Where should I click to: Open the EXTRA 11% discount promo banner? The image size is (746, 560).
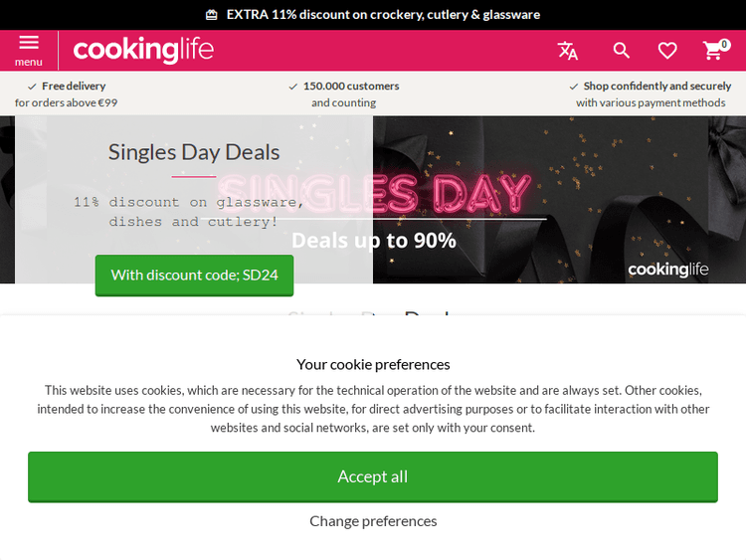point(383,15)
